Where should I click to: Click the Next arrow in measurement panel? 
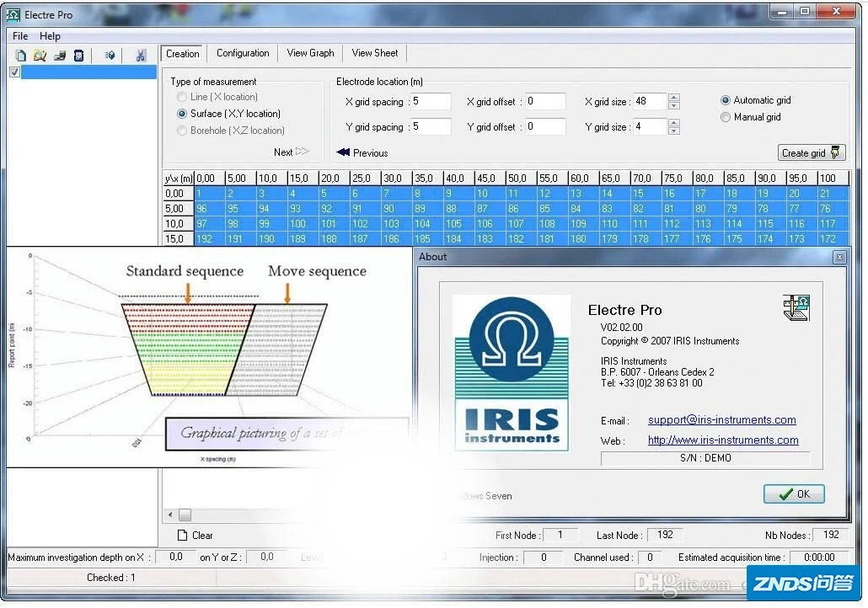(x=302, y=152)
